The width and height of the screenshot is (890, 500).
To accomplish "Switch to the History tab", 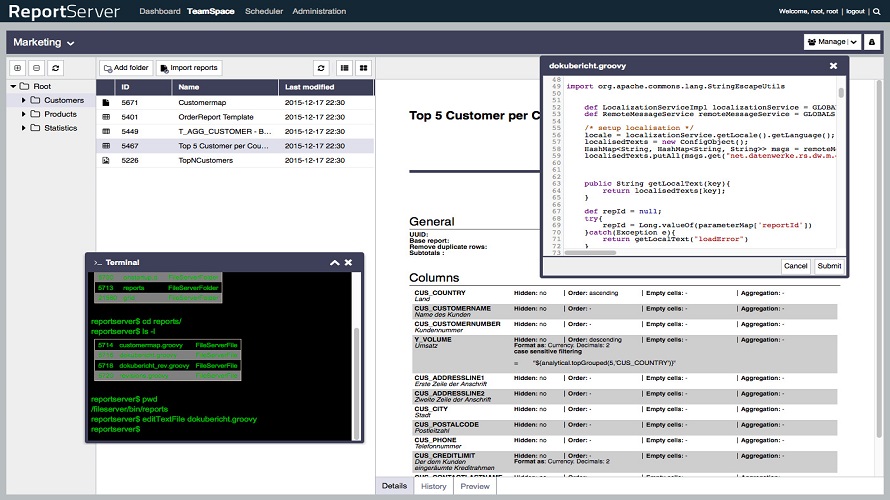I will click(x=433, y=486).
